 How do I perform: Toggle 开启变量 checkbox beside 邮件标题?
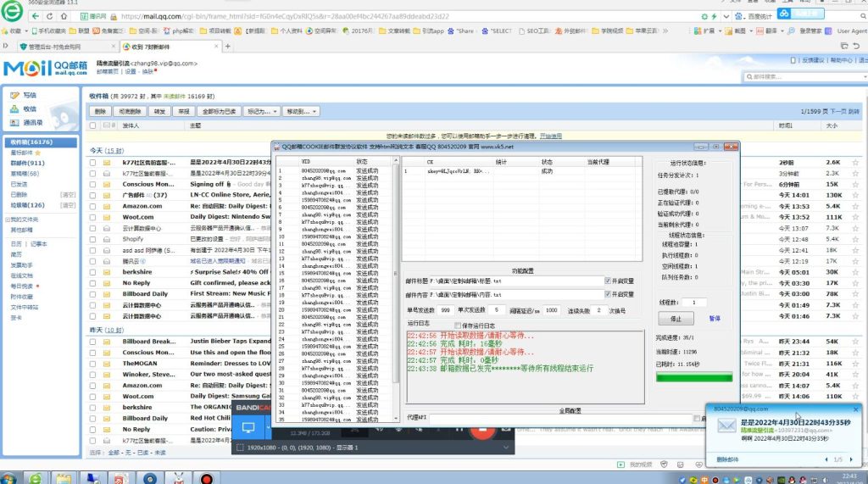pyautogui.click(x=608, y=281)
